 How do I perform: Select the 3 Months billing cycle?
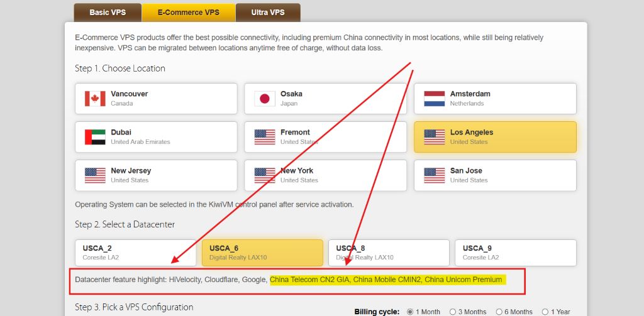[453, 312]
